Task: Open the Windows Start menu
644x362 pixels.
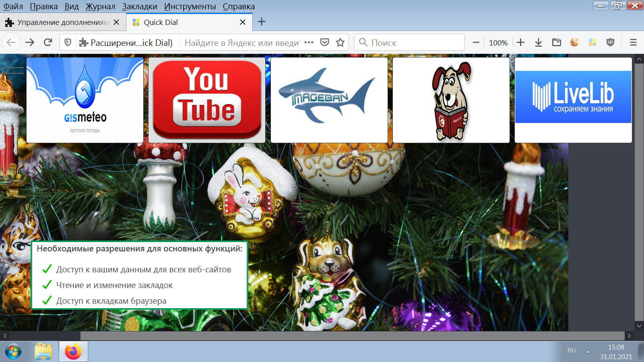Action: tap(13, 352)
